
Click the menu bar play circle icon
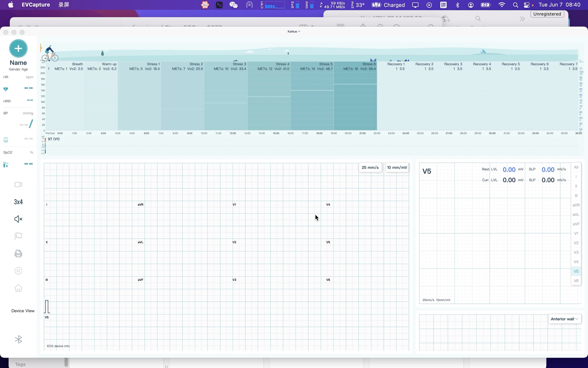(x=429, y=5)
